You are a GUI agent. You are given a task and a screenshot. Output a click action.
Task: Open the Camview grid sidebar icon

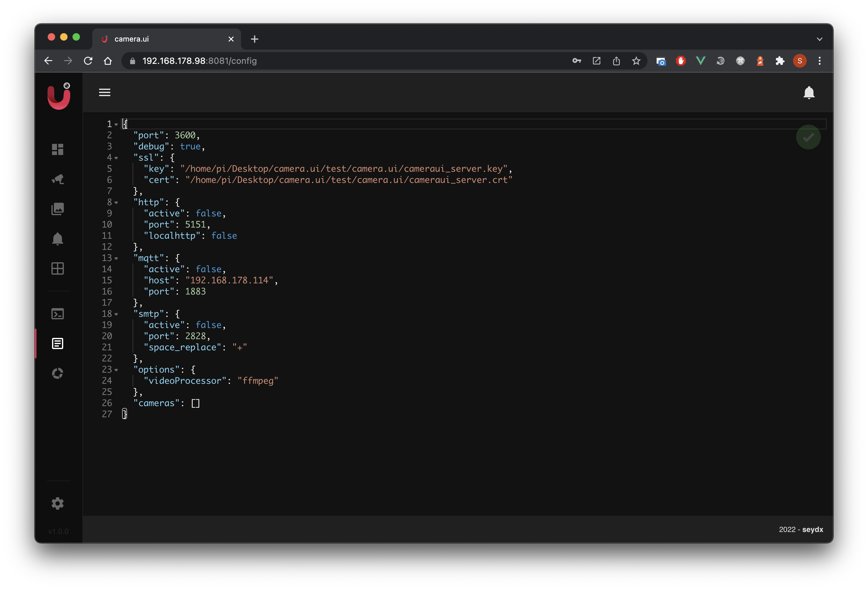click(58, 268)
